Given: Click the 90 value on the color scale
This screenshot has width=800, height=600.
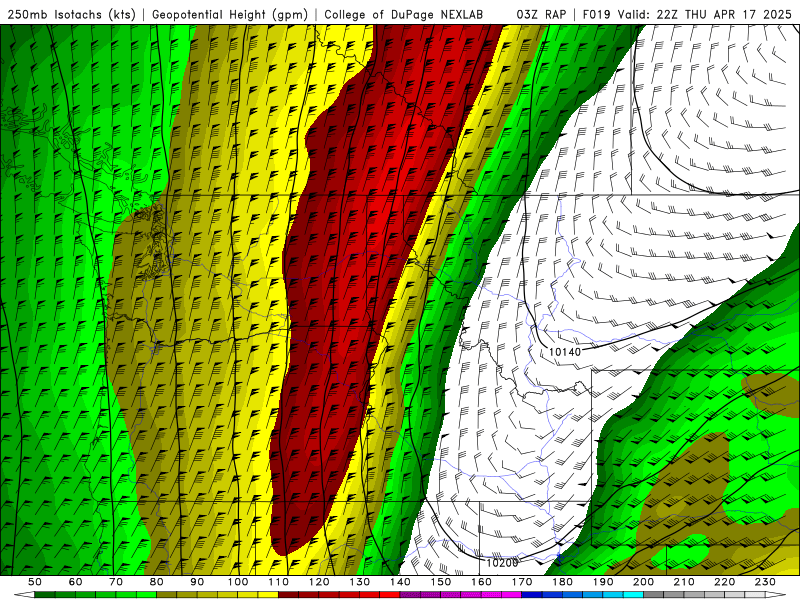Looking at the screenshot, I should (197, 582).
